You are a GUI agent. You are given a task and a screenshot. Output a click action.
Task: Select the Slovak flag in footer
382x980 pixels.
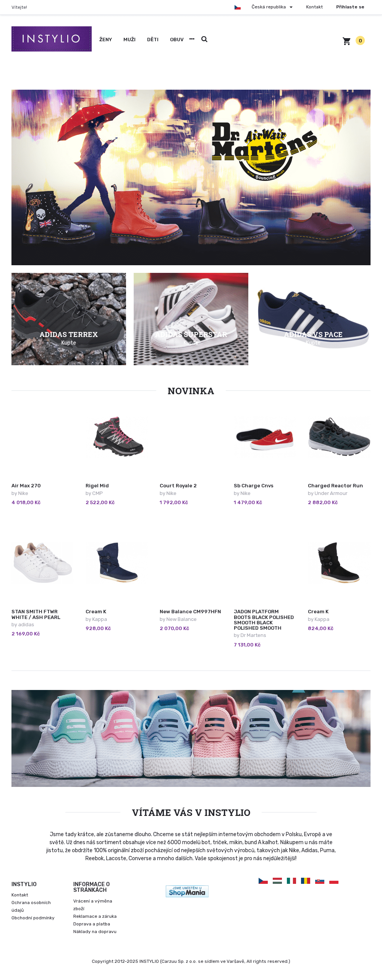point(320,881)
